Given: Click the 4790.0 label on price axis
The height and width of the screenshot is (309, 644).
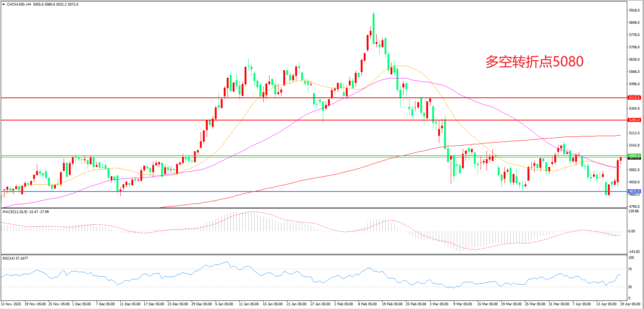Looking at the screenshot, I should coord(634,206).
